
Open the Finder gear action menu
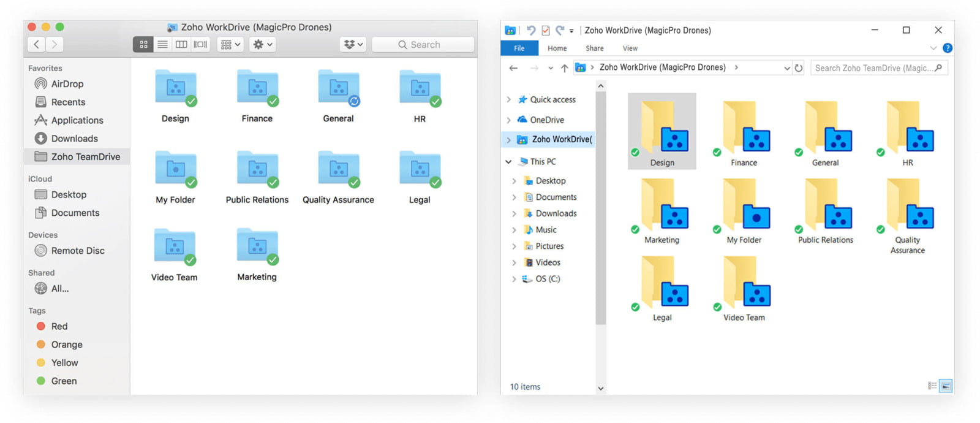coord(263,44)
